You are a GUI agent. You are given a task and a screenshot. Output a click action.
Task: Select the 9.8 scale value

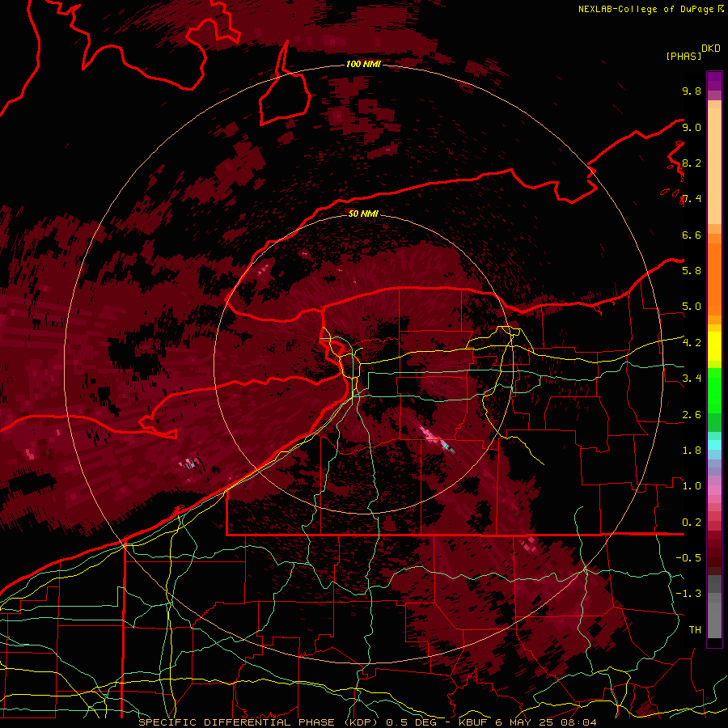click(692, 91)
